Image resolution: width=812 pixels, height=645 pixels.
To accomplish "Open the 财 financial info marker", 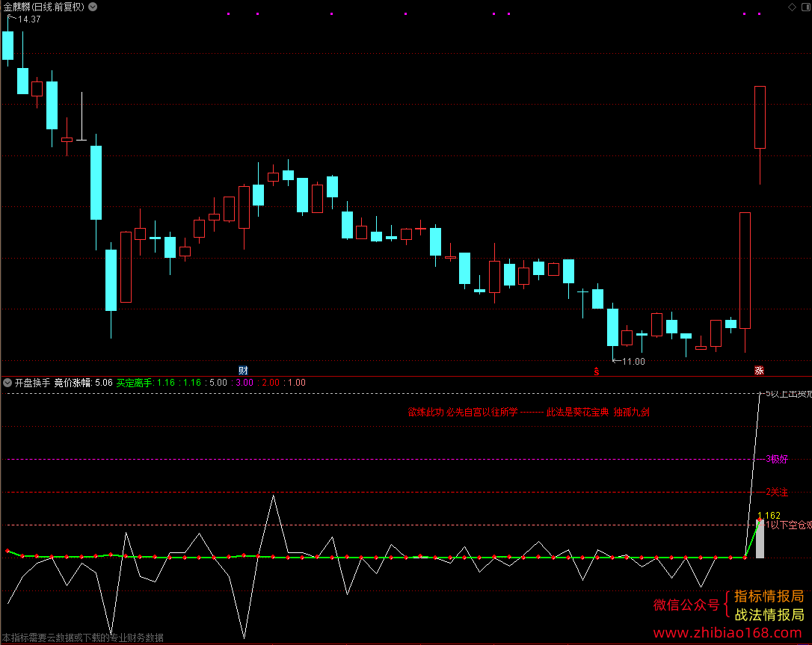I will 244,370.
